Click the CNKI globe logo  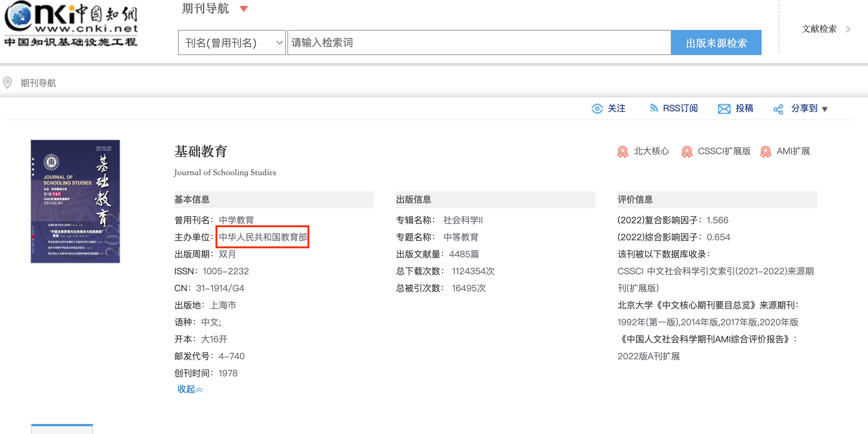pyautogui.click(x=19, y=16)
